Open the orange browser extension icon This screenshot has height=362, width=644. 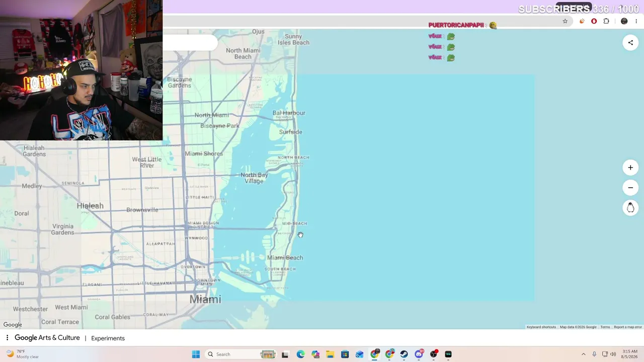[x=582, y=21]
